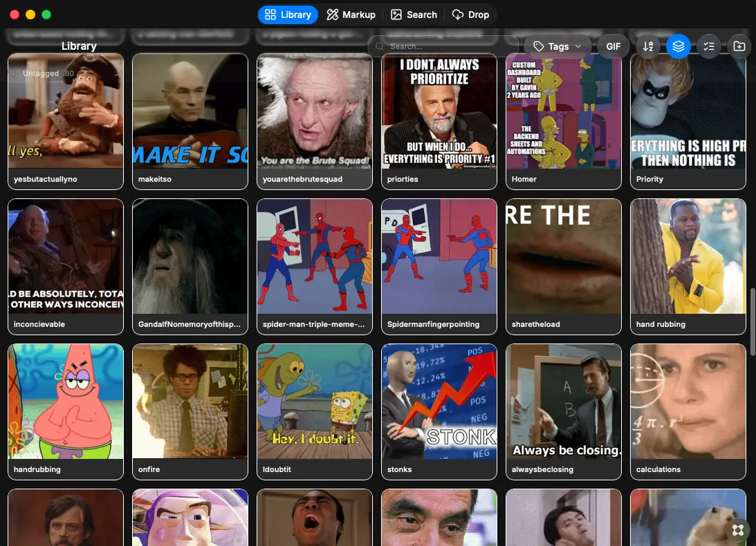Select the GandalfNomemoryofthisp... thumbnail
The width and height of the screenshot is (756, 546).
pyautogui.click(x=190, y=256)
